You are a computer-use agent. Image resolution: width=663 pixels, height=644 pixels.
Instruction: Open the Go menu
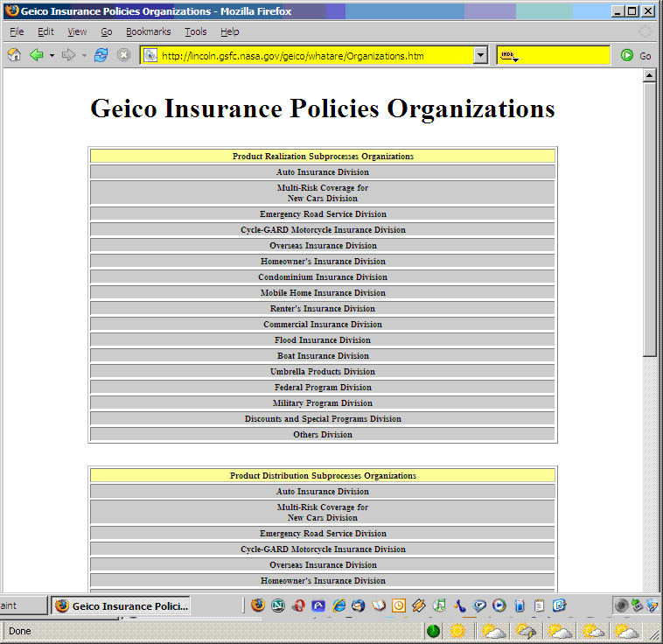[x=107, y=31]
